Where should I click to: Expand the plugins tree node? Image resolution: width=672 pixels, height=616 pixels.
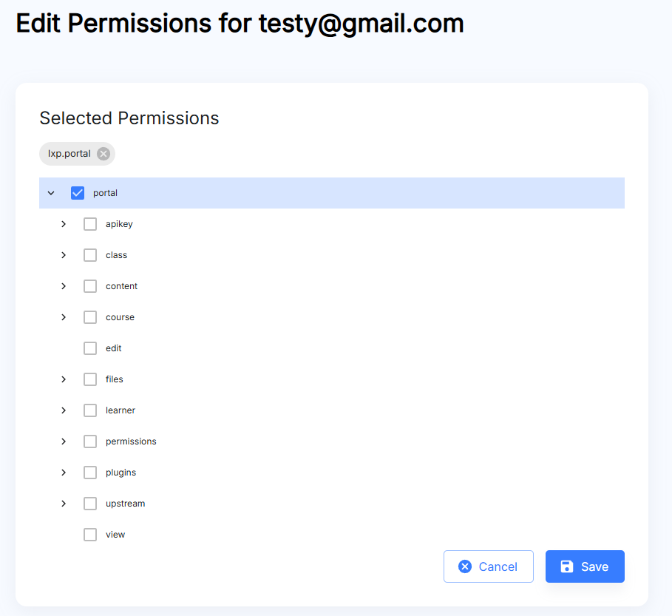[64, 473]
